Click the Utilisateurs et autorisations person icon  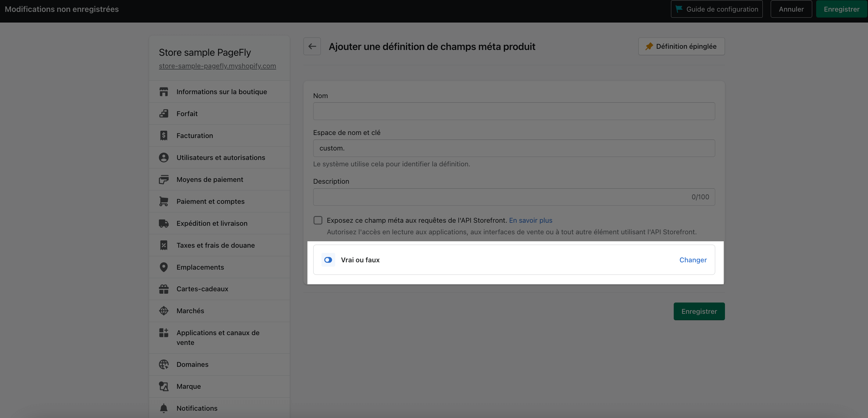click(164, 157)
